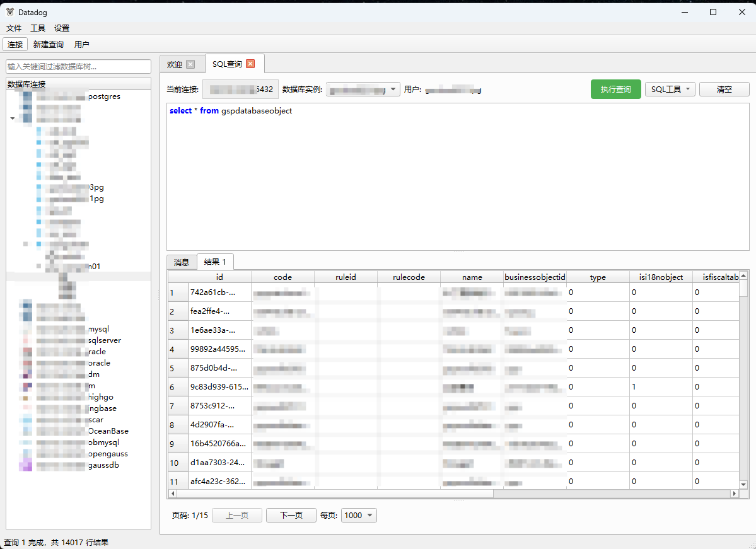Viewport: 756px width, 549px height.
Task: Collapse the expanded connection tree node
Action: pos(12,118)
